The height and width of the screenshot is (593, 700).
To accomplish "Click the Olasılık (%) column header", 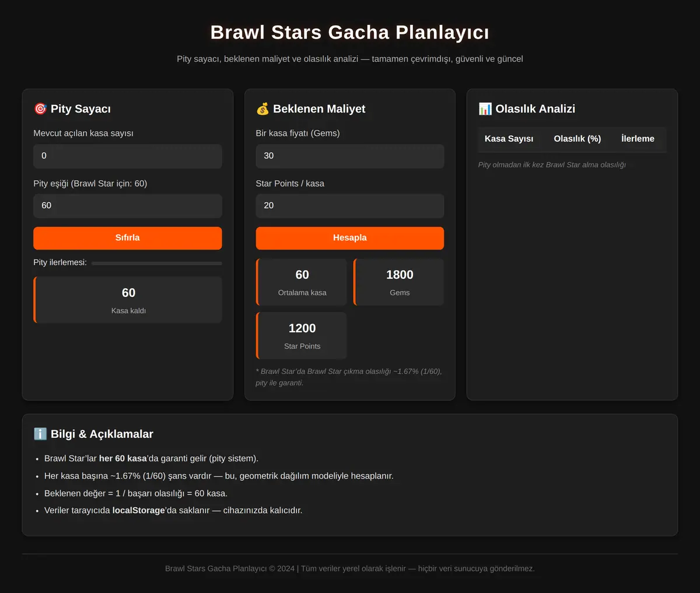I will point(577,139).
